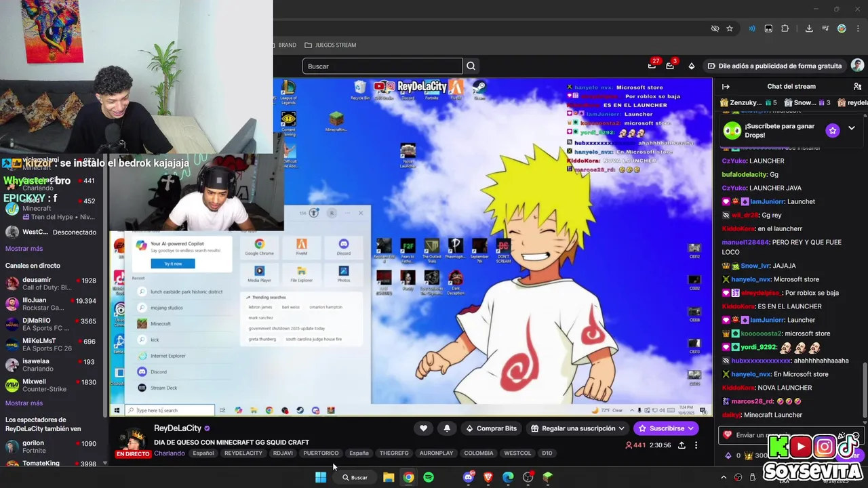The height and width of the screenshot is (488, 868).
Task: Click the chat vertical scrollbar
Action: [x=864, y=390]
